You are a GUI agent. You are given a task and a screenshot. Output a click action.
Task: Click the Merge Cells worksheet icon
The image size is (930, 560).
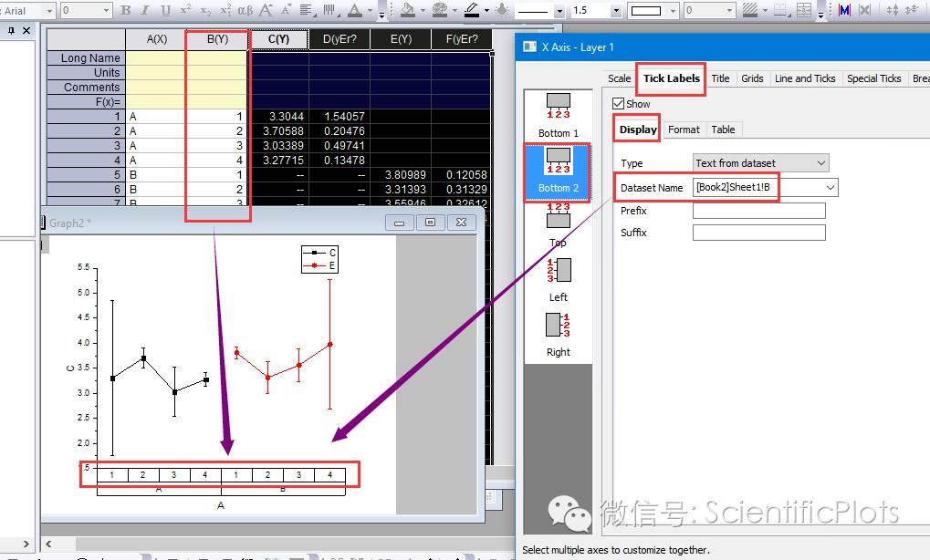coord(802,10)
